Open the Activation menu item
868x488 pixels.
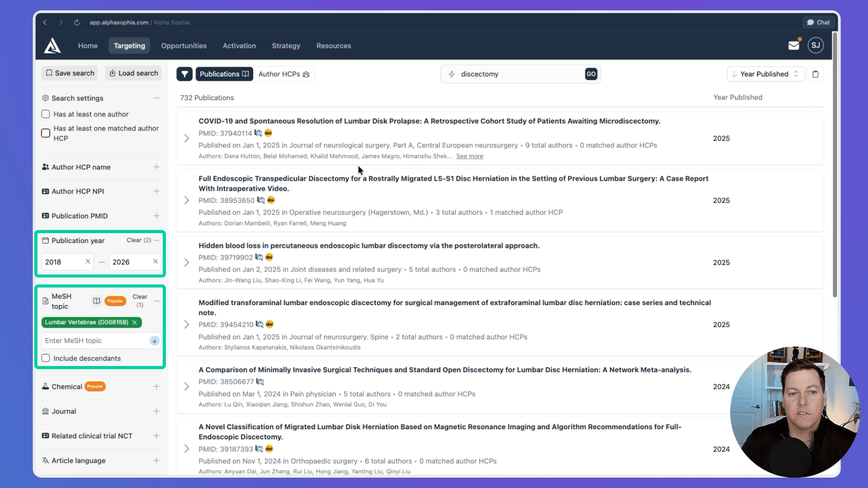point(239,46)
